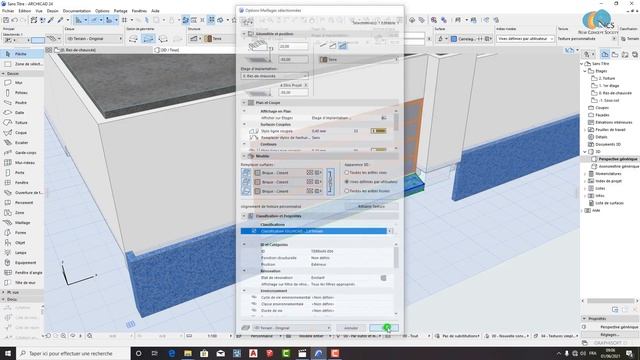The width and height of the screenshot is (640, 360).
Task: Select the Escalier stair tool
Action: (22, 142)
